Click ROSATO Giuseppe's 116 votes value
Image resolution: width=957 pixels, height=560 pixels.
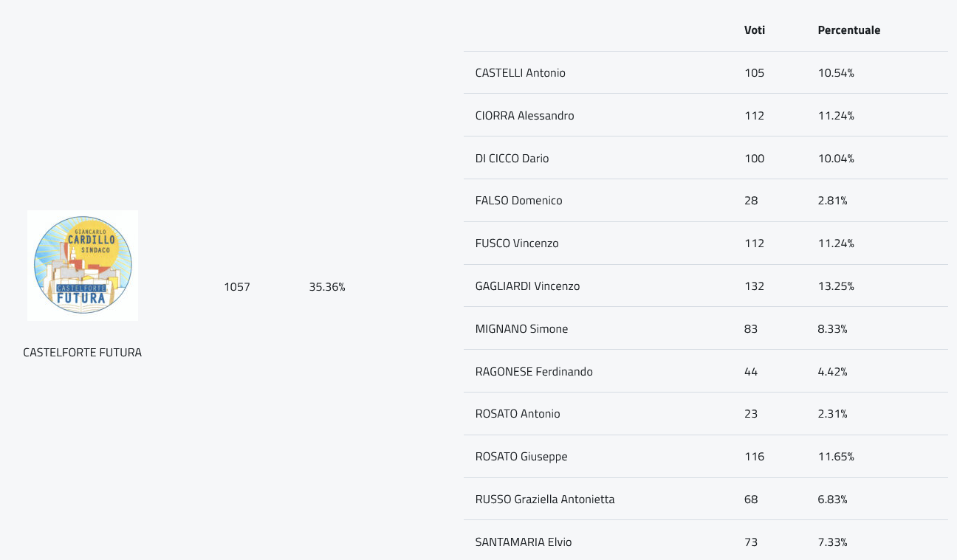coord(755,457)
